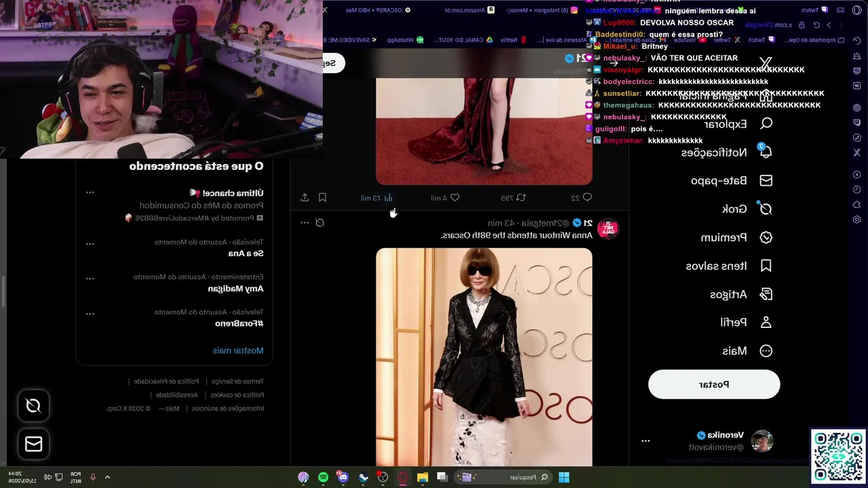Open options for Amy Madigan trend

(90, 279)
